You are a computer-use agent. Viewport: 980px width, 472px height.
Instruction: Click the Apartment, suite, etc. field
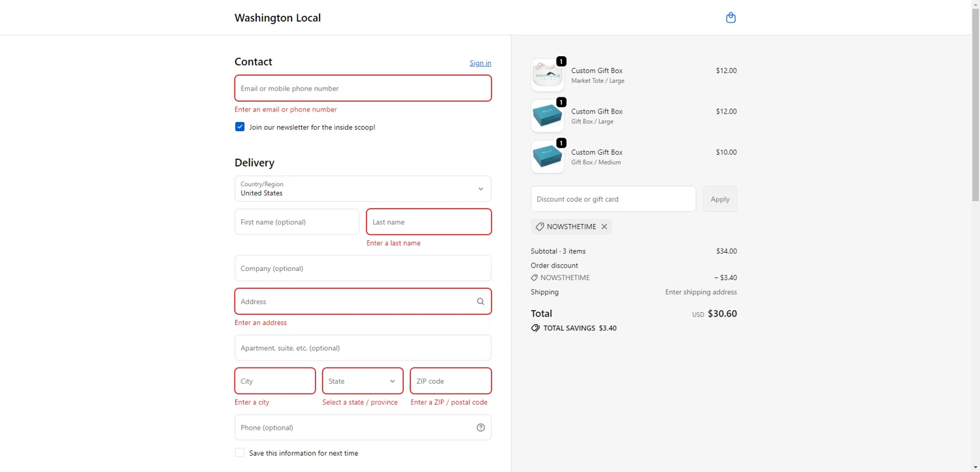[x=363, y=348]
